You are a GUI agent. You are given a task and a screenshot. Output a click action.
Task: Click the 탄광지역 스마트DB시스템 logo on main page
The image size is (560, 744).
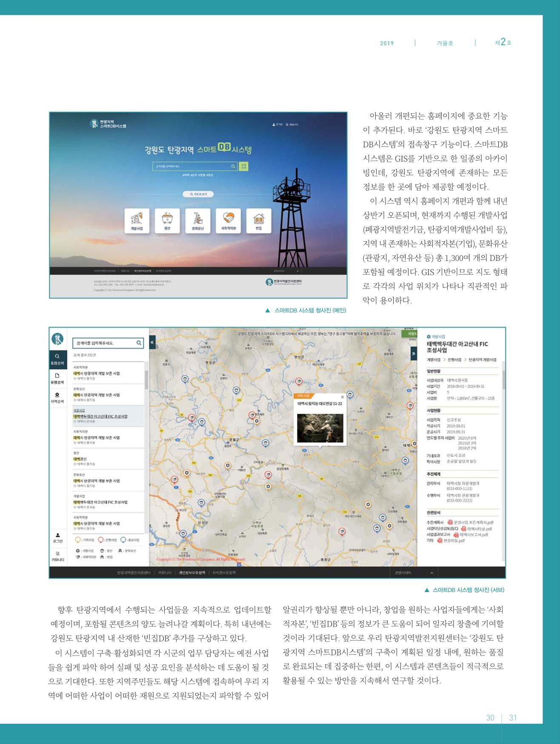point(108,124)
